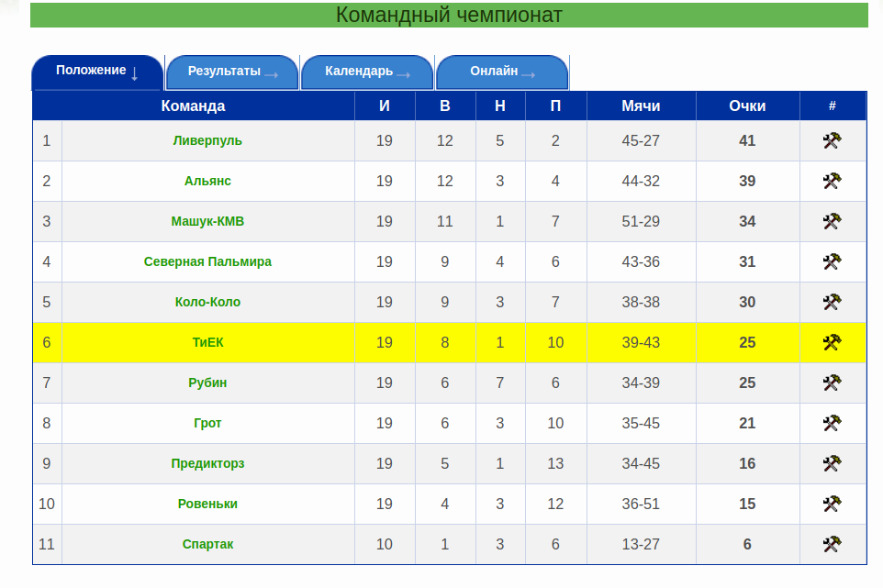Screen dimensions: 883x588
Task: Click the ТиЕК team name
Action: point(207,343)
